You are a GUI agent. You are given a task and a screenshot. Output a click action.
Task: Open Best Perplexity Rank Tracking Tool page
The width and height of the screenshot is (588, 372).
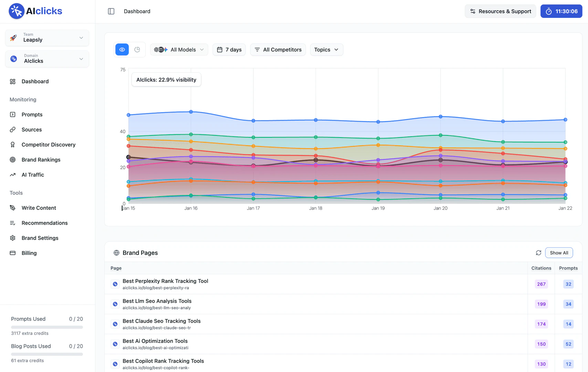[x=165, y=281]
